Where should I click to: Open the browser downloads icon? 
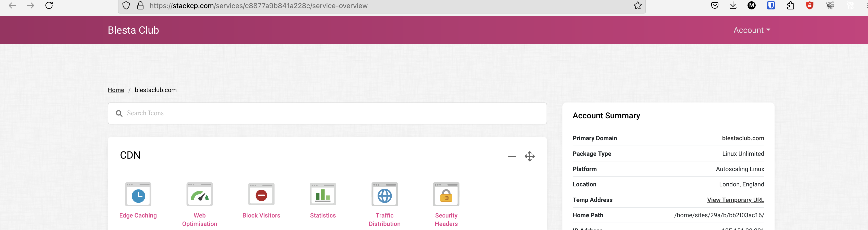(x=733, y=5)
